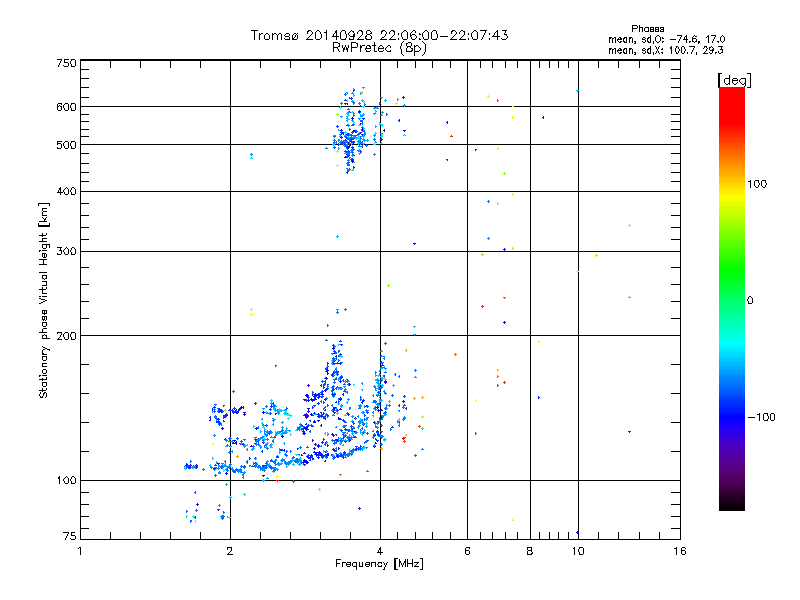Click the y-axis tick label '200'
The image size is (800, 600).
66,336
